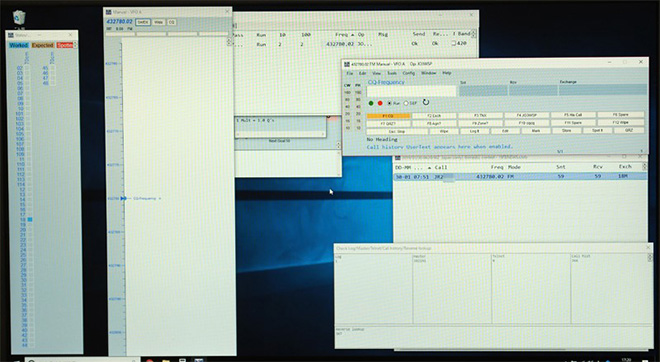Click the Rcv field in Entry window
The image size is (660, 362).
pos(533,90)
